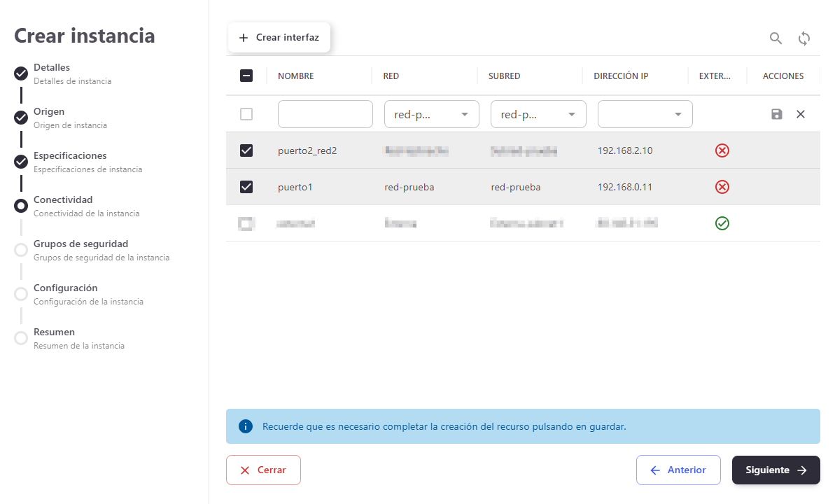Click external status icon for puerto2_red2
Image resolution: width=835 pixels, height=504 pixels.
(x=722, y=150)
